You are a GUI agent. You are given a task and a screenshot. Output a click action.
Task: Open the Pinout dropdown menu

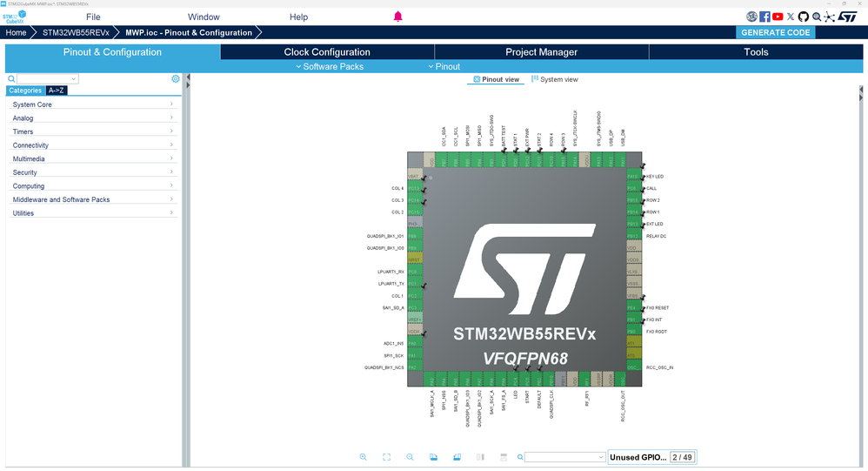(444, 66)
